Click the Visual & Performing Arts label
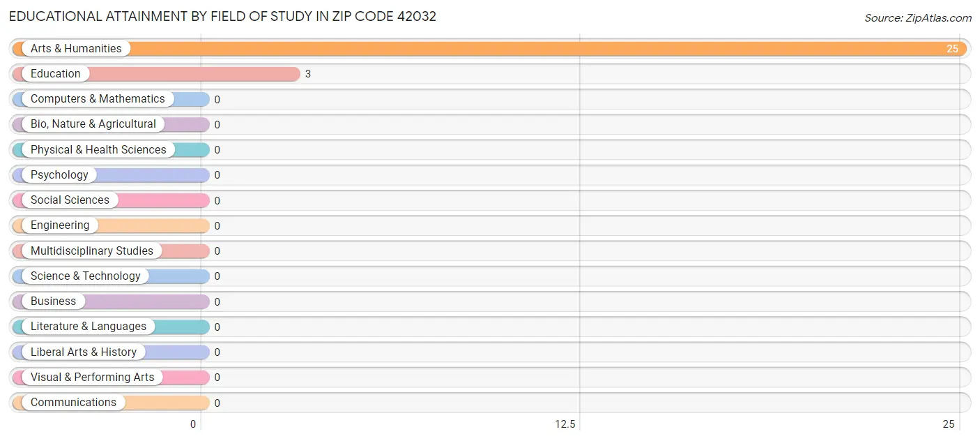The height and width of the screenshot is (441, 980). pyautogui.click(x=93, y=377)
